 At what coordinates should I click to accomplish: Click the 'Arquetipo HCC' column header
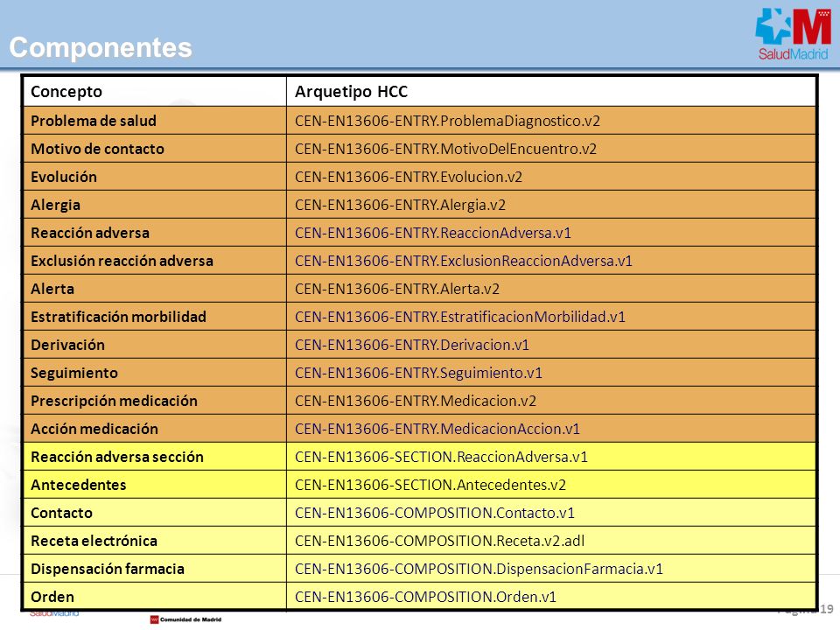point(551,92)
